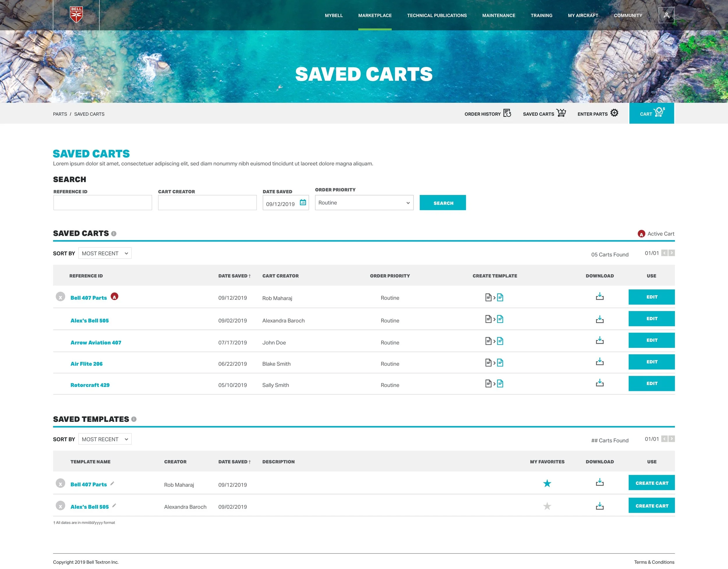Favorite the Alex's Bell 505 template star
728x569 pixels.
[547, 506]
